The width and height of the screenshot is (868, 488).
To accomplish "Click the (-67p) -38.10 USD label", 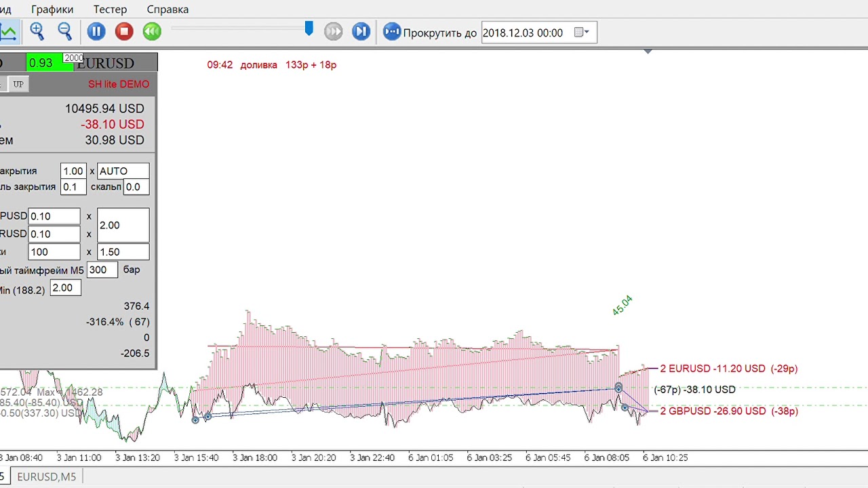I will (x=694, y=390).
